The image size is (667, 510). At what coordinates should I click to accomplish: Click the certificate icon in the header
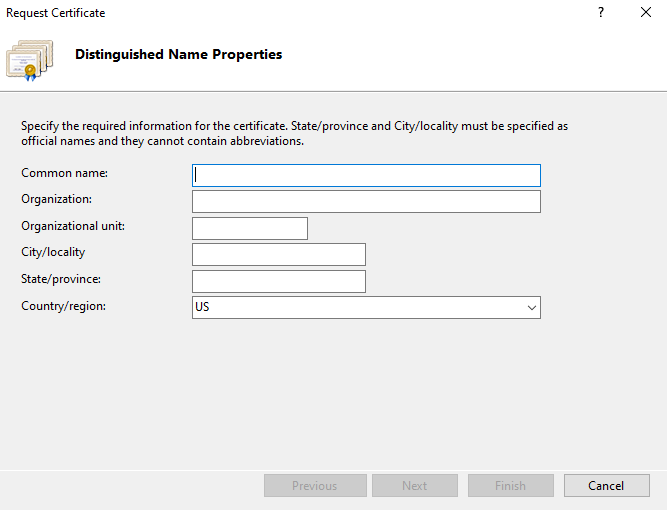coord(30,58)
